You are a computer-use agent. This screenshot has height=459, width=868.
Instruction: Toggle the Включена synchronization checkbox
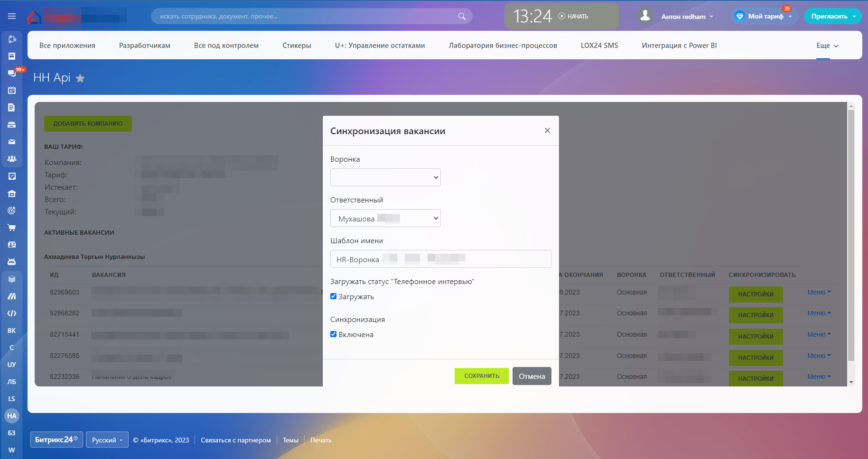click(333, 334)
